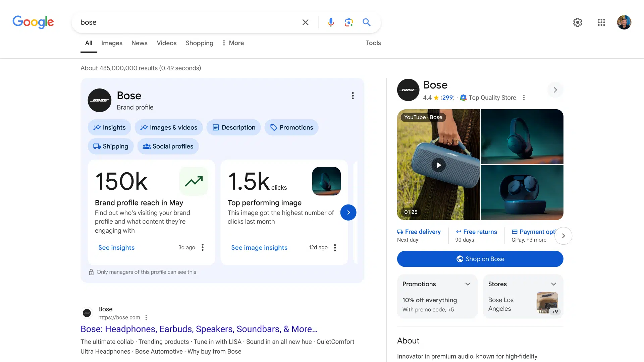Play the Bose YouTube video
Image resolution: width=644 pixels, height=362 pixels.
(x=438, y=165)
